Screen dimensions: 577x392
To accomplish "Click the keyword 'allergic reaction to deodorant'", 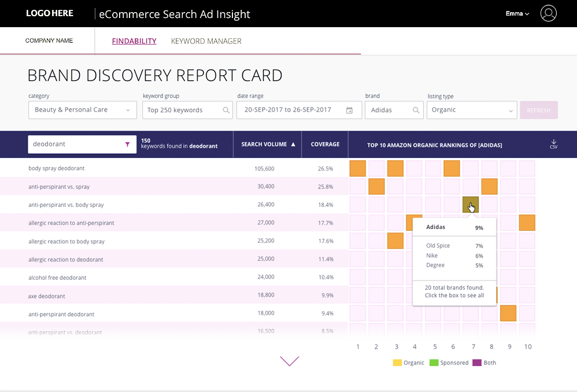I will (65, 260).
